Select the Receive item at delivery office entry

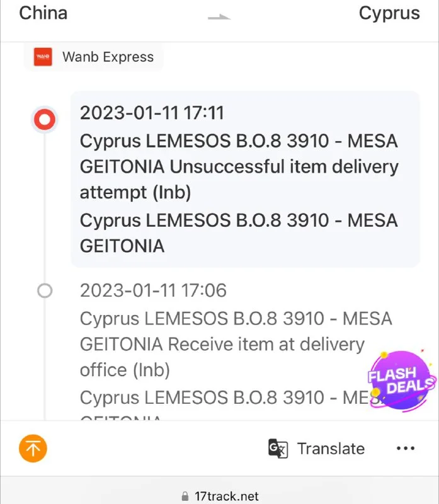[x=222, y=345]
